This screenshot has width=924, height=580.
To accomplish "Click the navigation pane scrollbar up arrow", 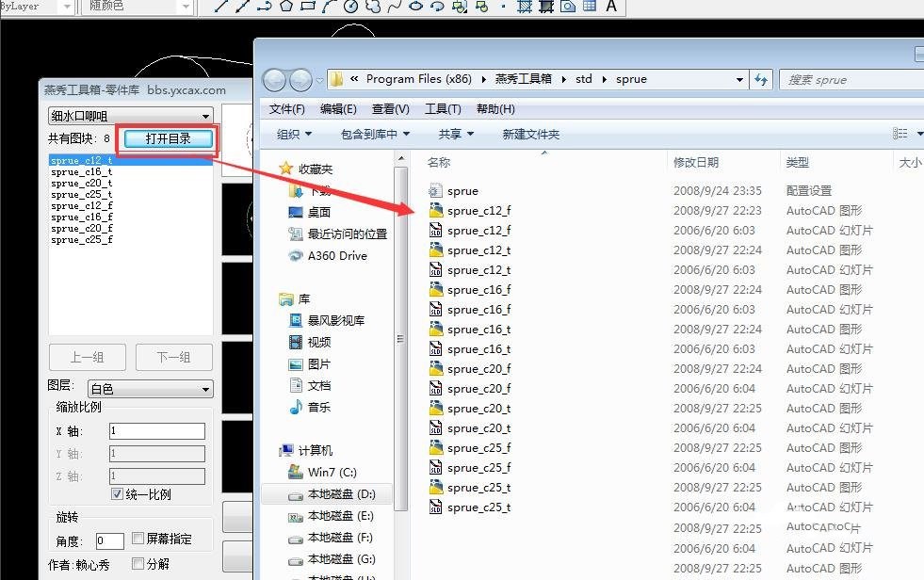I will point(400,158).
